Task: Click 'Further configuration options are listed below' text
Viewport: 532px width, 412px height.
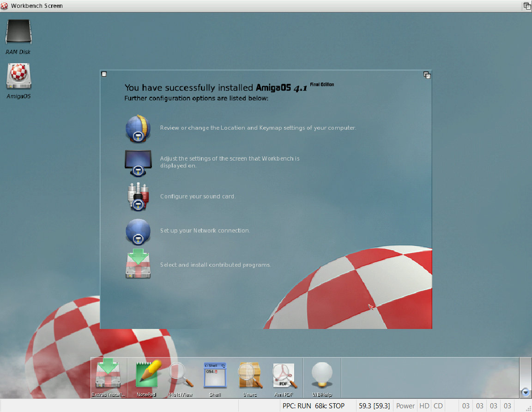Action: click(196, 98)
